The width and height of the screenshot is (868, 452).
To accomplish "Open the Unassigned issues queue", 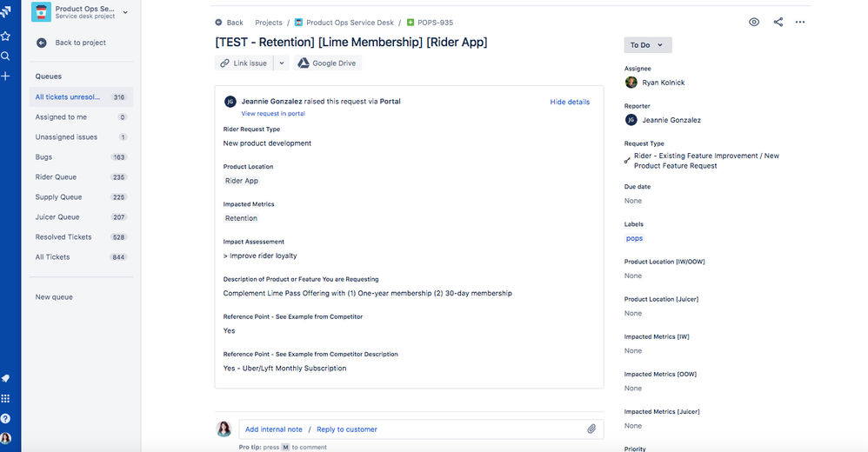I will tap(81, 136).
